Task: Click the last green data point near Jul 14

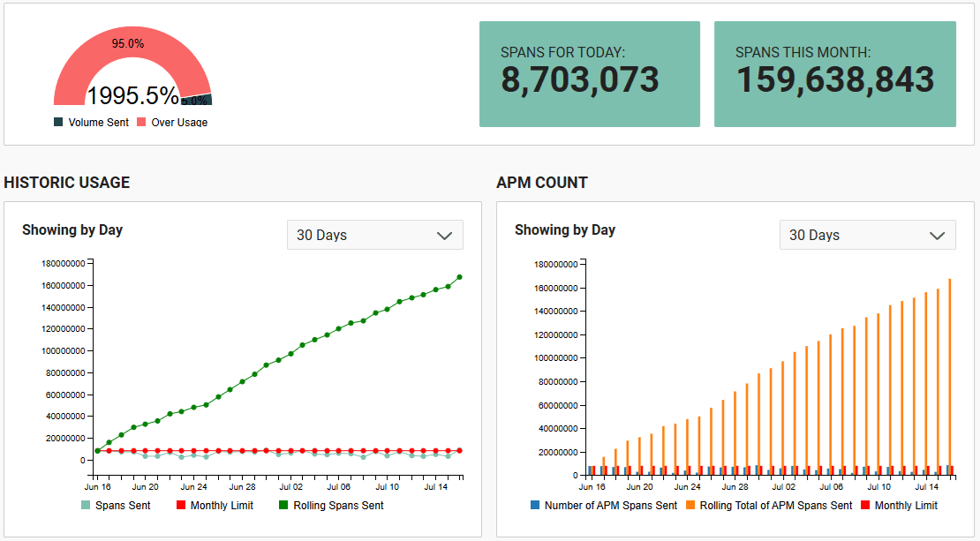Action: point(460,276)
